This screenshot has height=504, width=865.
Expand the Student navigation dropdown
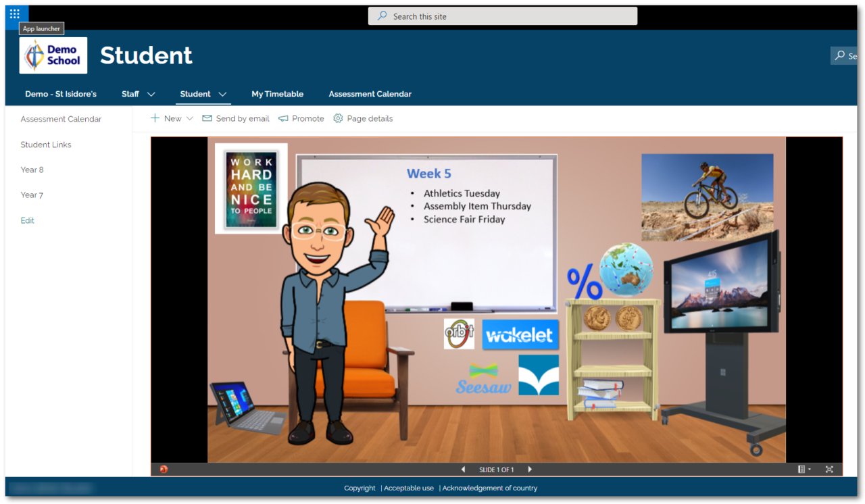tap(222, 95)
